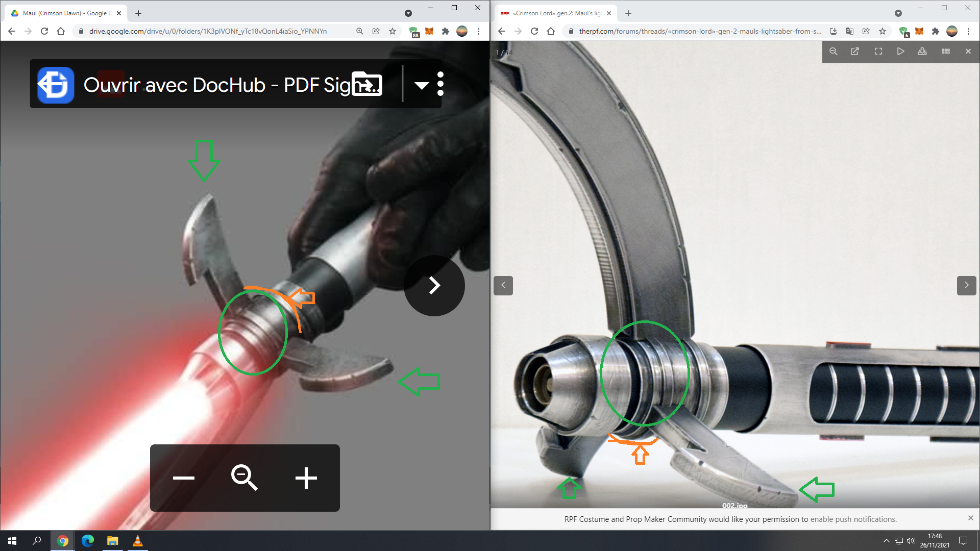The height and width of the screenshot is (551, 980).
Task: Open extensions puzzle menu in right window
Action: click(x=936, y=31)
